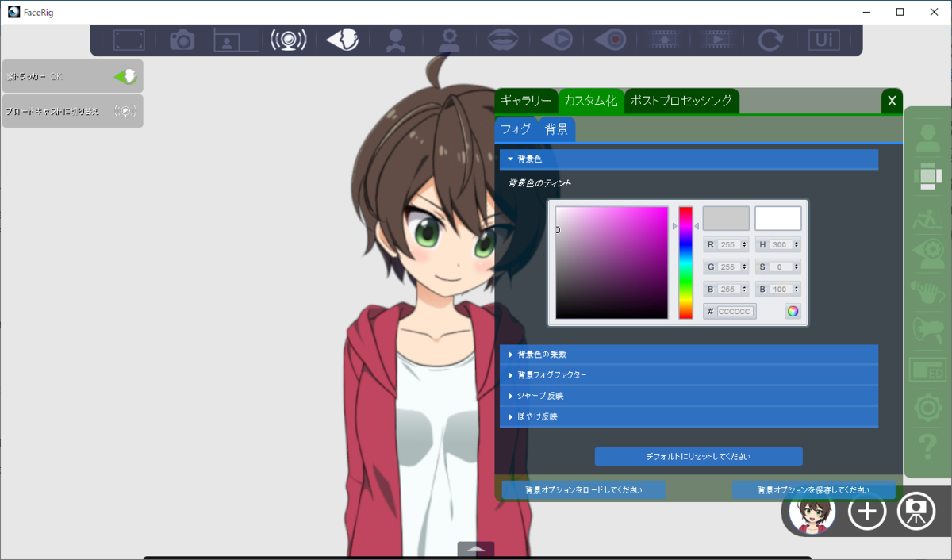Open the hand gesture icon in right sidebar
This screenshot has height=560, width=952.
[x=927, y=294]
